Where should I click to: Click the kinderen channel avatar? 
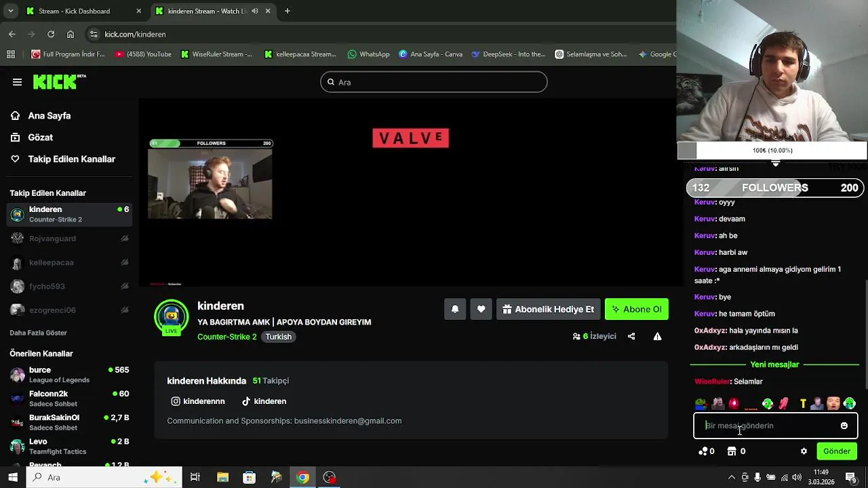[x=171, y=316]
